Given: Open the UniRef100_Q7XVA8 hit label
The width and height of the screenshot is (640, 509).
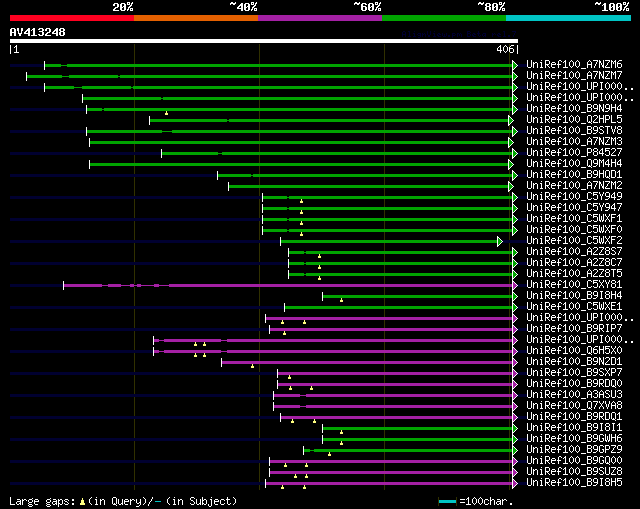Looking at the screenshot, I should 574,406.
